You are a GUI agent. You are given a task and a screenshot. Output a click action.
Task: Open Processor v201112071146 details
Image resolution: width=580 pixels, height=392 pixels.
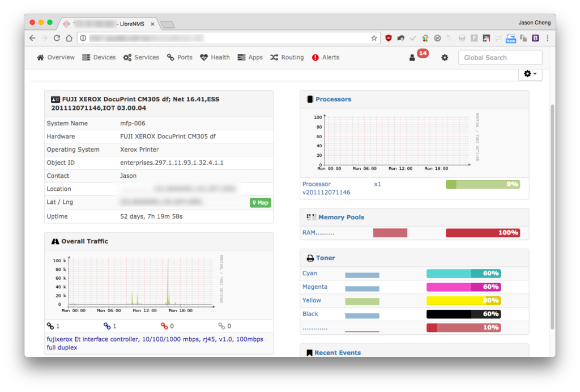[x=326, y=188]
